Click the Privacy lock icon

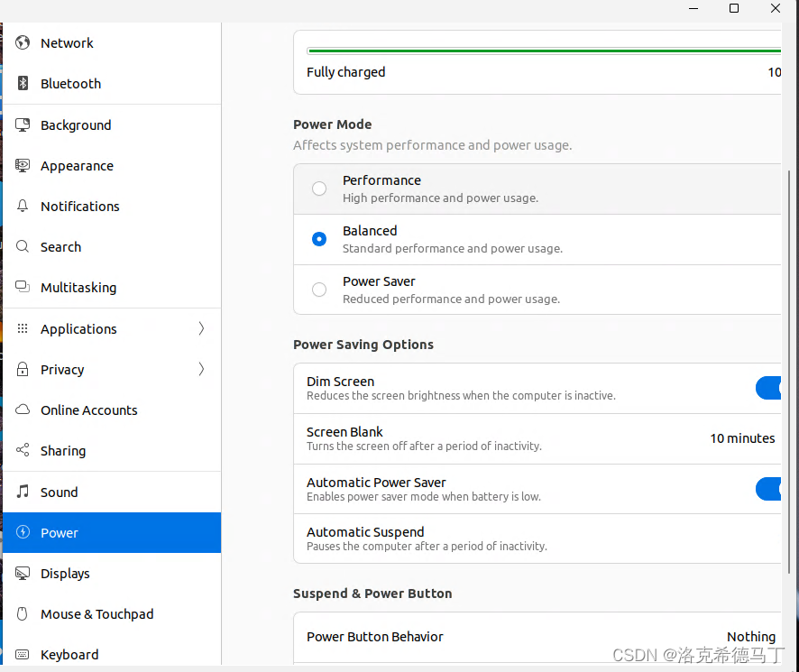coord(23,369)
